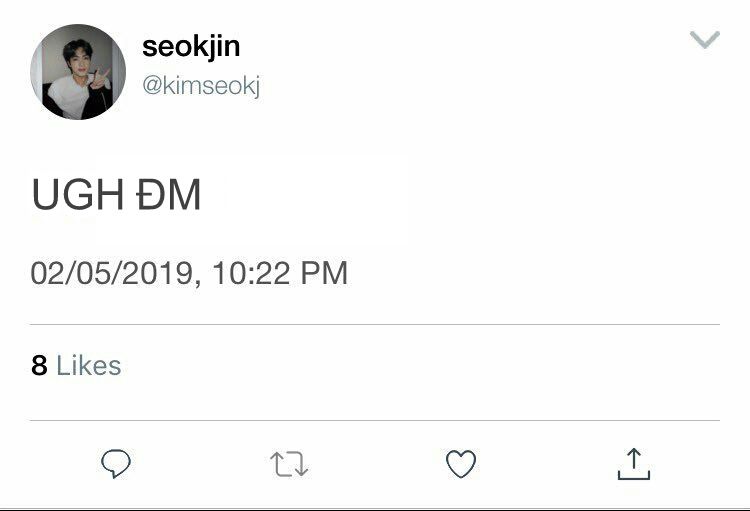Open the share tweet options icon

pyautogui.click(x=633, y=463)
